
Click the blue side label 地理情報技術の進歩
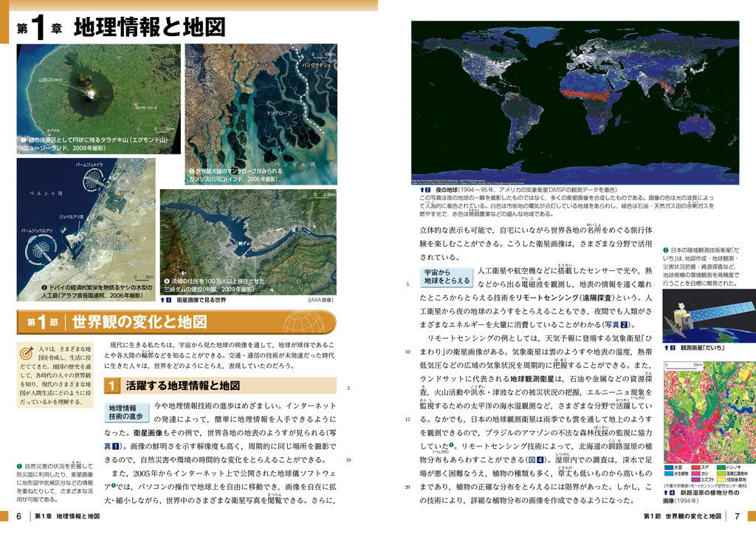(x=126, y=412)
